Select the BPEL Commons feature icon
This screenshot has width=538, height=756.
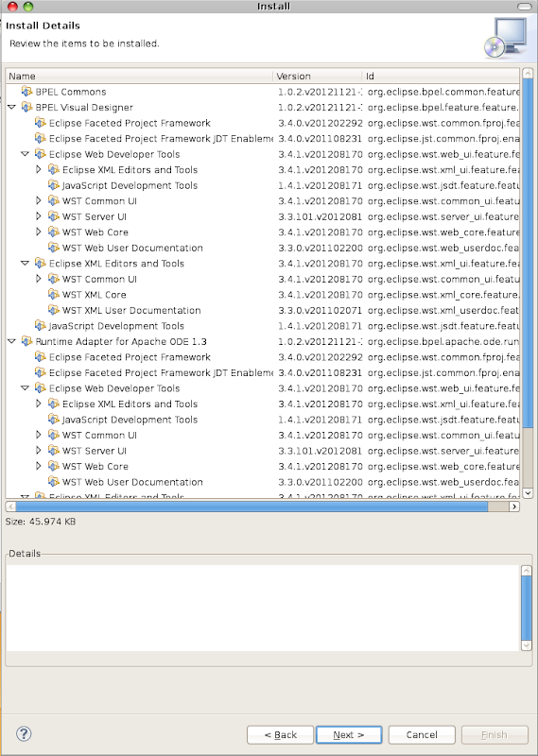(27, 92)
